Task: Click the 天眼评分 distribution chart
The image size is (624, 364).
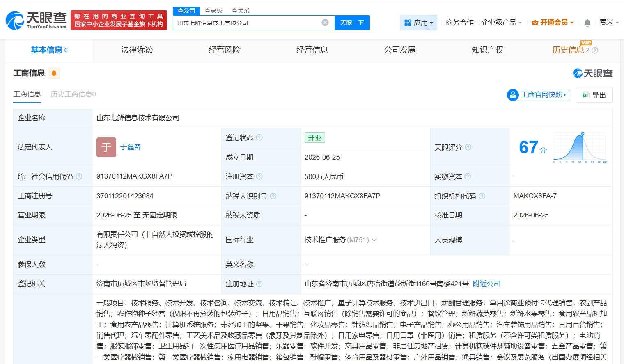Action: tap(580, 148)
